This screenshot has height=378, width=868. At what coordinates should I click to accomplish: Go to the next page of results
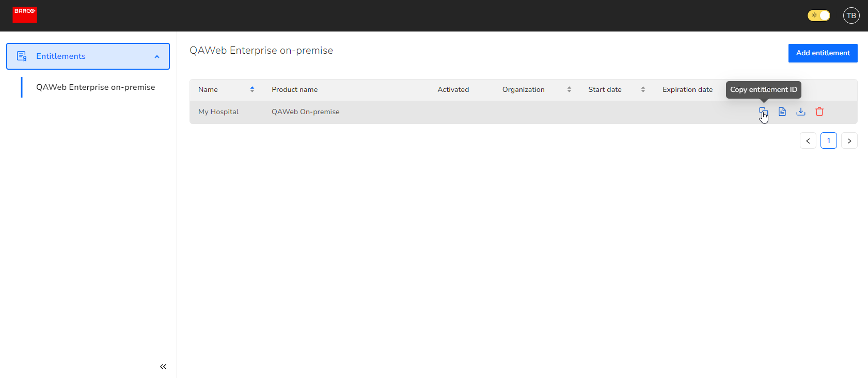tap(849, 141)
